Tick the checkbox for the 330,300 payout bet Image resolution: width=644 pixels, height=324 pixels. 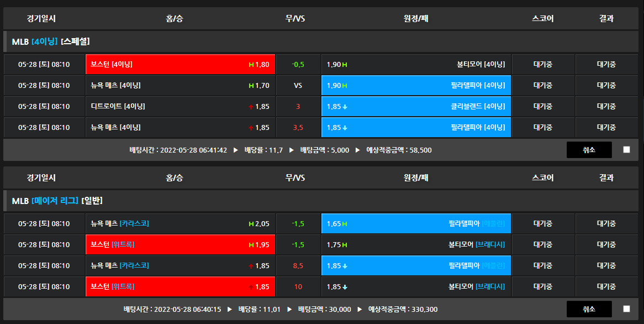(x=626, y=309)
